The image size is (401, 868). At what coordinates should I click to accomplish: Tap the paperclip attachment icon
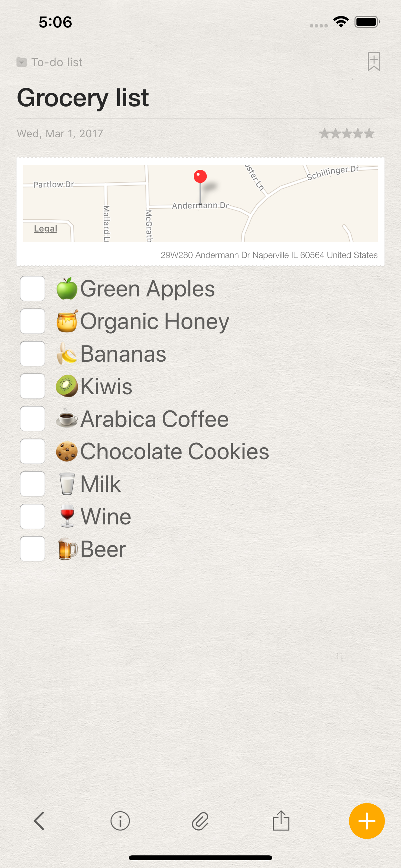click(200, 821)
